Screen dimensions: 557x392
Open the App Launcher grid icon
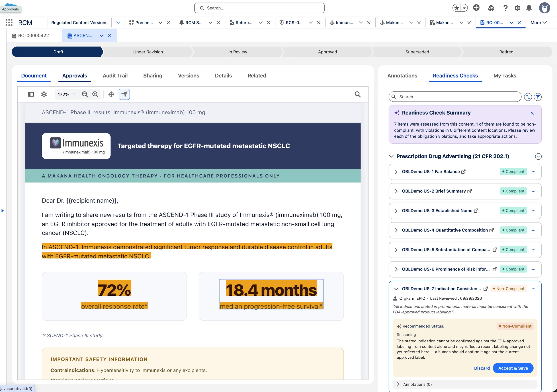click(9, 22)
